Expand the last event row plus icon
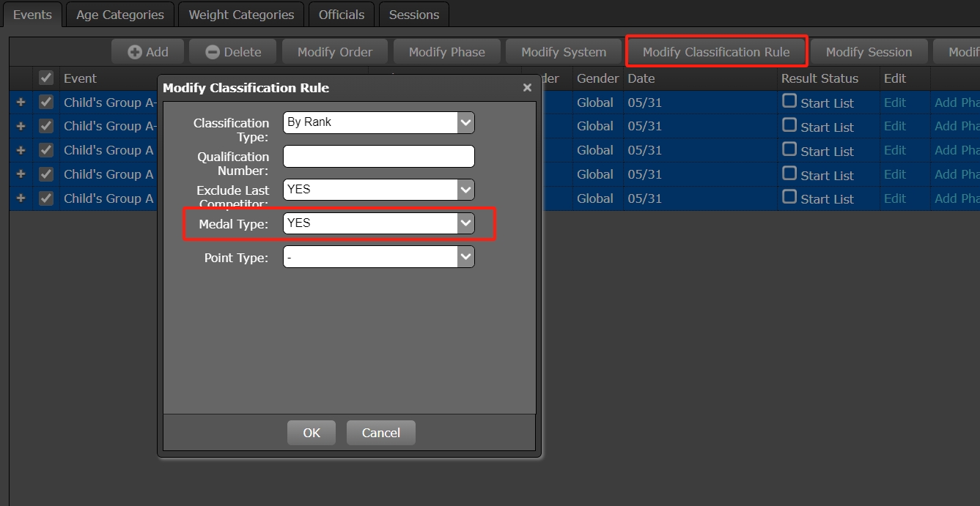Screen dimensions: 980x506 point(21,198)
